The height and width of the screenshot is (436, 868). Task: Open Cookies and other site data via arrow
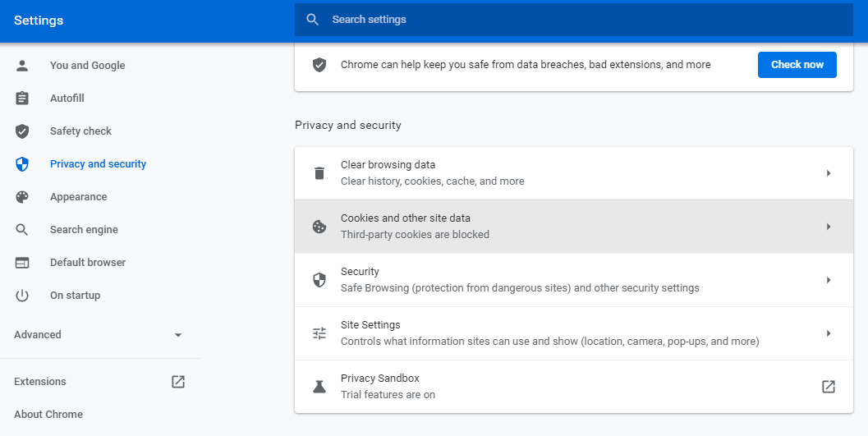(x=829, y=227)
